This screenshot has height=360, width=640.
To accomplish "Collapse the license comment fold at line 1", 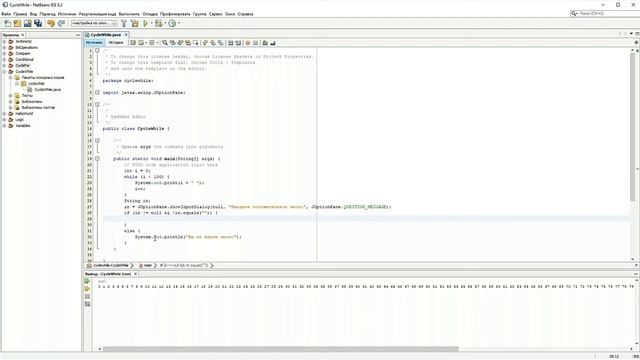I will coord(97,51).
